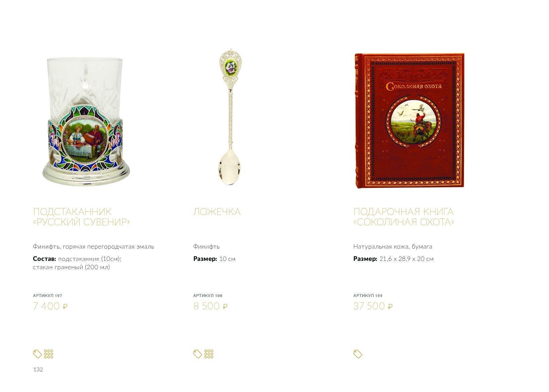Viewport: 549px width, 392px height.
Task: Select the ПОДАРОЧНАЯ КНИГА «СОКОЛИНАЯ ОХОТА» title
Action: (404, 217)
